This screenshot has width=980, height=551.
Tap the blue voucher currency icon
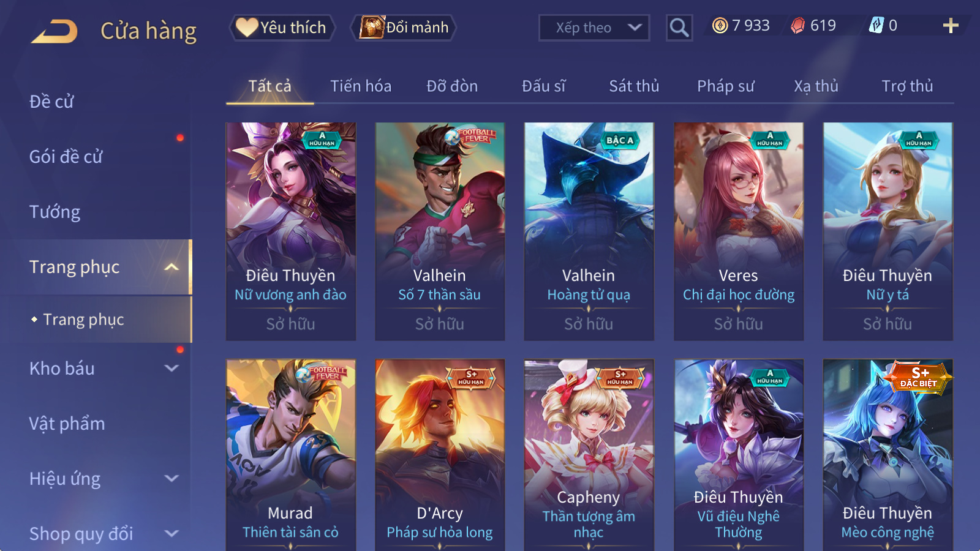tap(876, 25)
